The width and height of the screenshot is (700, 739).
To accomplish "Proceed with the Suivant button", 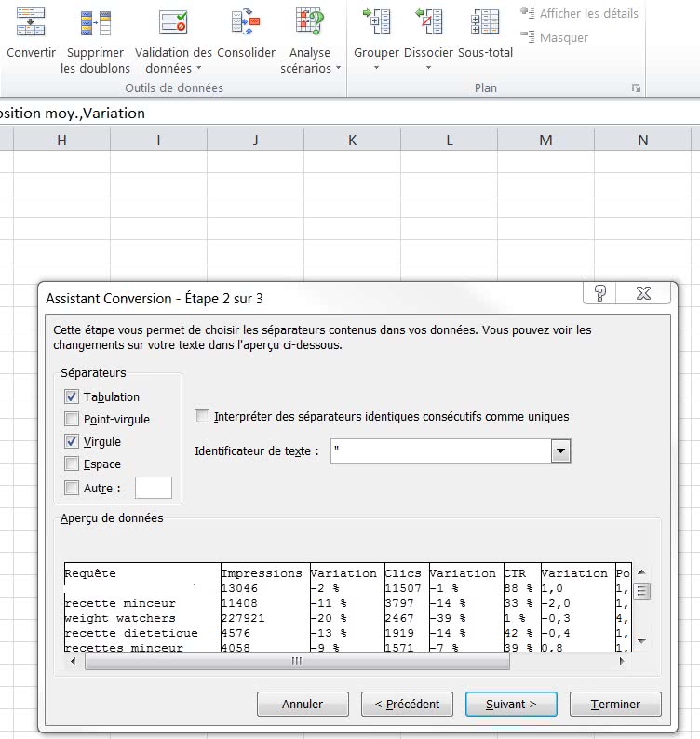I will [x=511, y=705].
